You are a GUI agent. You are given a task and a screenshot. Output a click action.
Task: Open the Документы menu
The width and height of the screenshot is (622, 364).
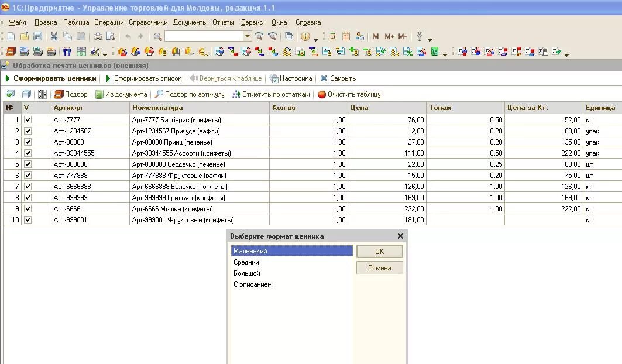pos(190,22)
